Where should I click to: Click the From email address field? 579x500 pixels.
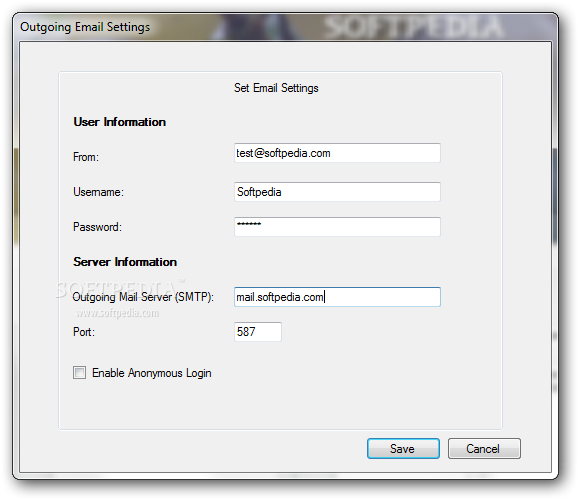[x=337, y=153]
